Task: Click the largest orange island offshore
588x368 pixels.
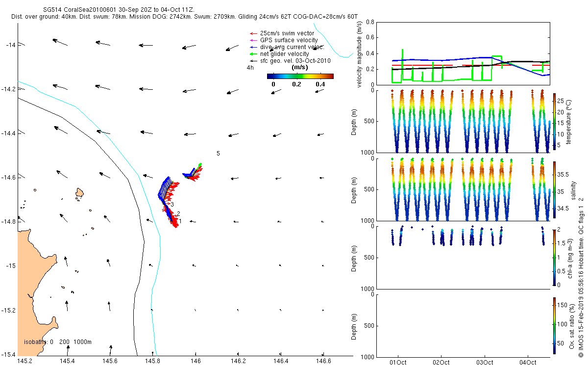Action: click(x=79, y=194)
